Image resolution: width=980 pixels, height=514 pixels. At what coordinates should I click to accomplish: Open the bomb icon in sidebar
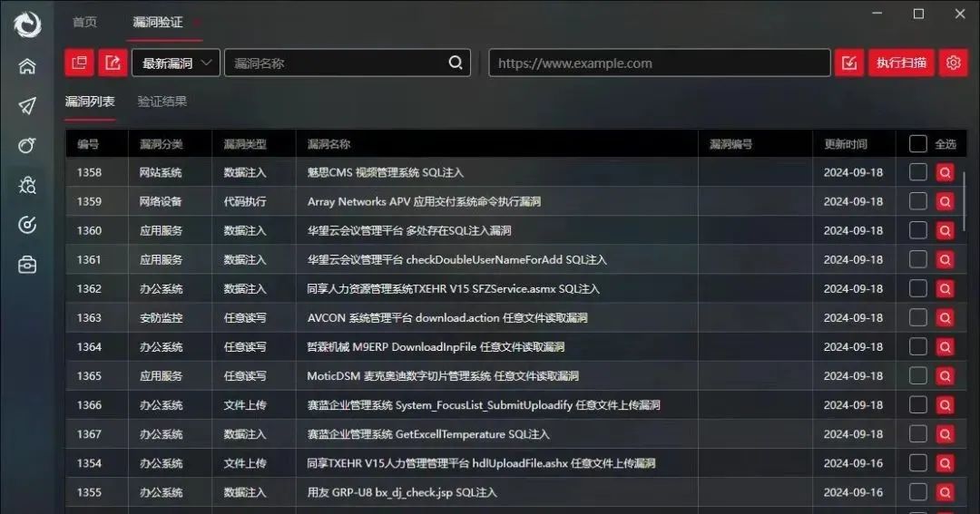[27, 146]
